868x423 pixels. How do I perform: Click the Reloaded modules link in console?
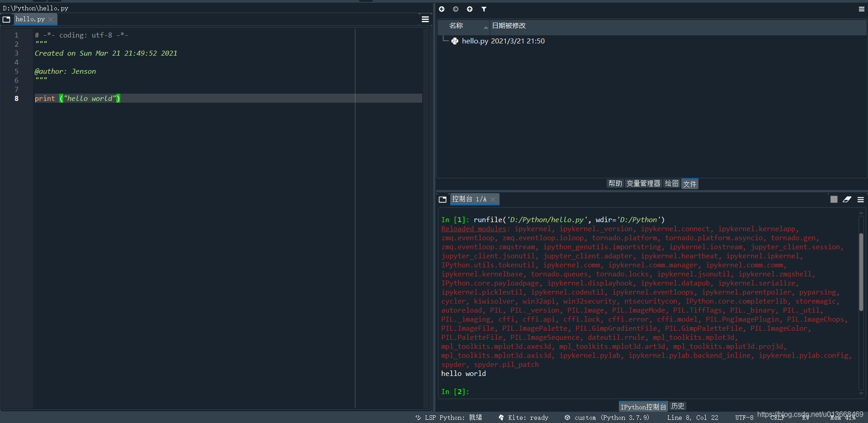474,229
